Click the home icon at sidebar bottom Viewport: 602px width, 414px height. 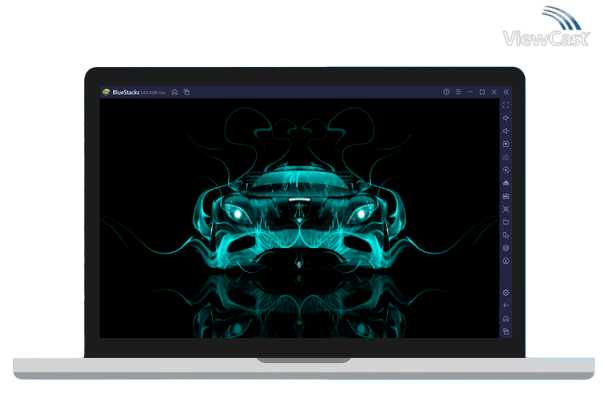click(506, 319)
